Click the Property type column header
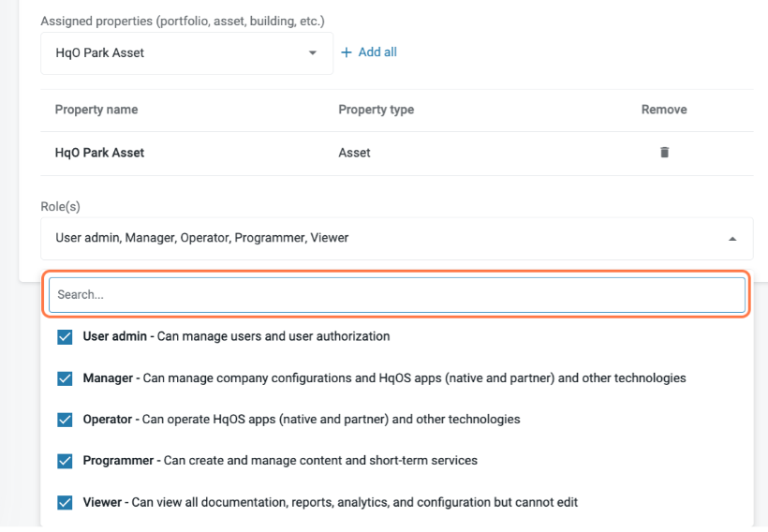 point(376,110)
